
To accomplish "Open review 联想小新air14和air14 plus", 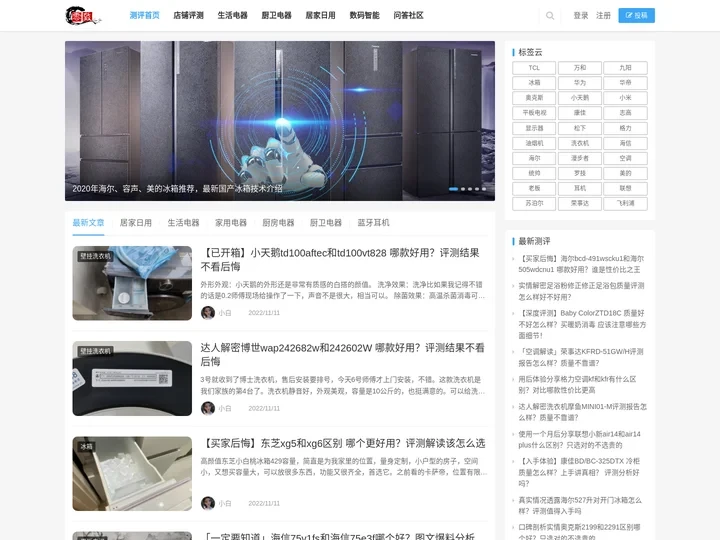I will click(x=579, y=439).
